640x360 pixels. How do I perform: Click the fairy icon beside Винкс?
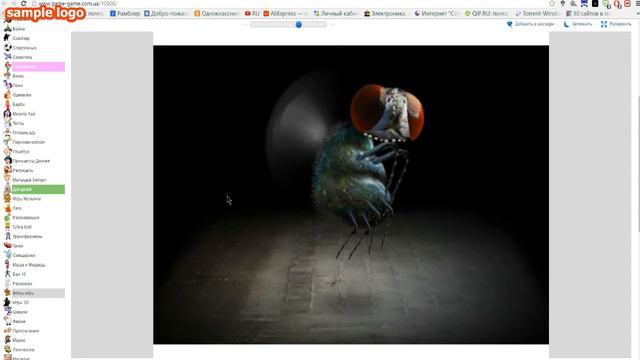pos(8,76)
